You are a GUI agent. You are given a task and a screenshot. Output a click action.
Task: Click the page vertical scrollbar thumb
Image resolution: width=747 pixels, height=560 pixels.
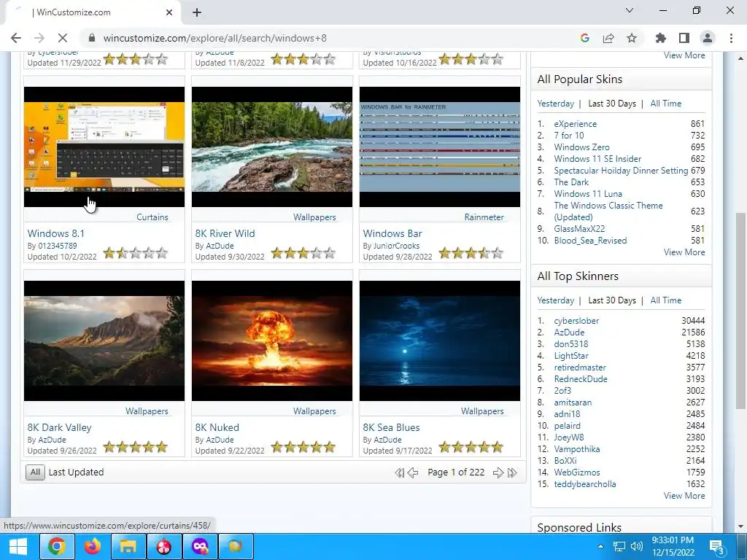[740, 311]
